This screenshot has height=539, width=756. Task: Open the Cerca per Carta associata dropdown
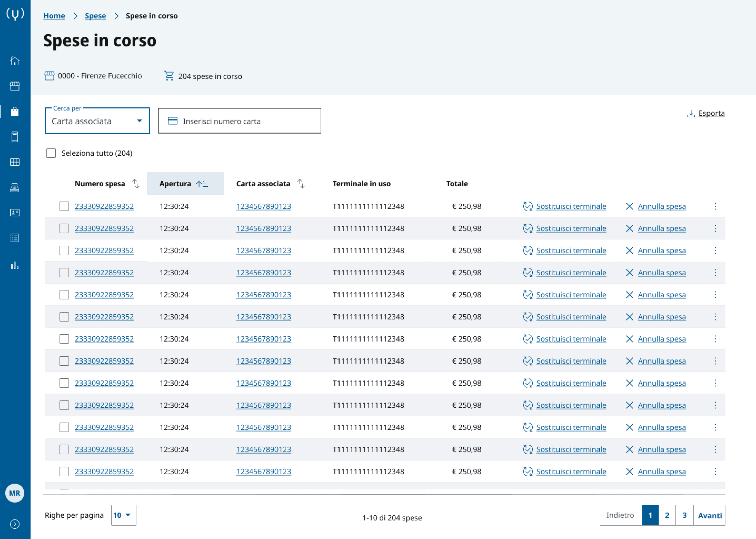pyautogui.click(x=97, y=121)
